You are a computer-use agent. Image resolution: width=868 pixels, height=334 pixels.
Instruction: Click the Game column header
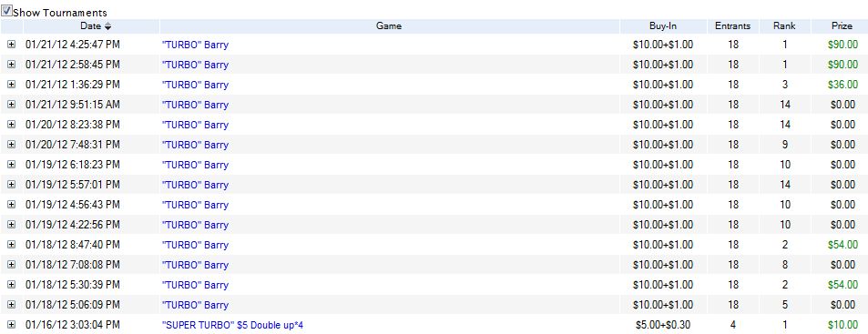point(389,26)
